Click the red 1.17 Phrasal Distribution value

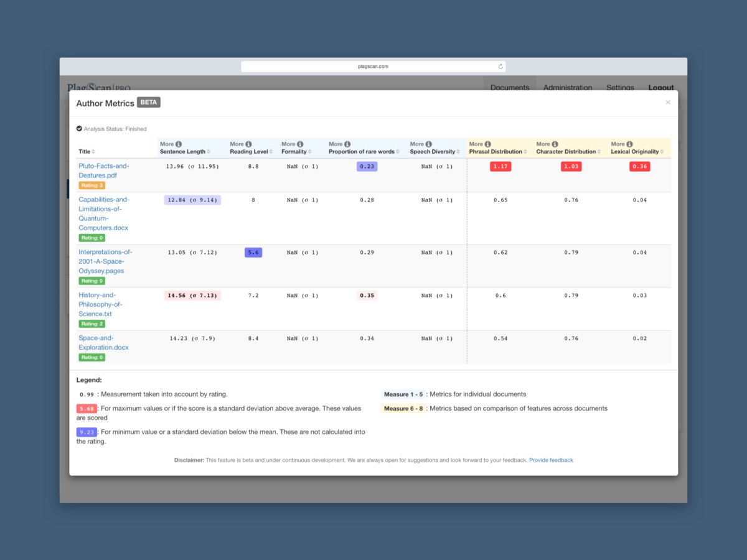coord(500,167)
